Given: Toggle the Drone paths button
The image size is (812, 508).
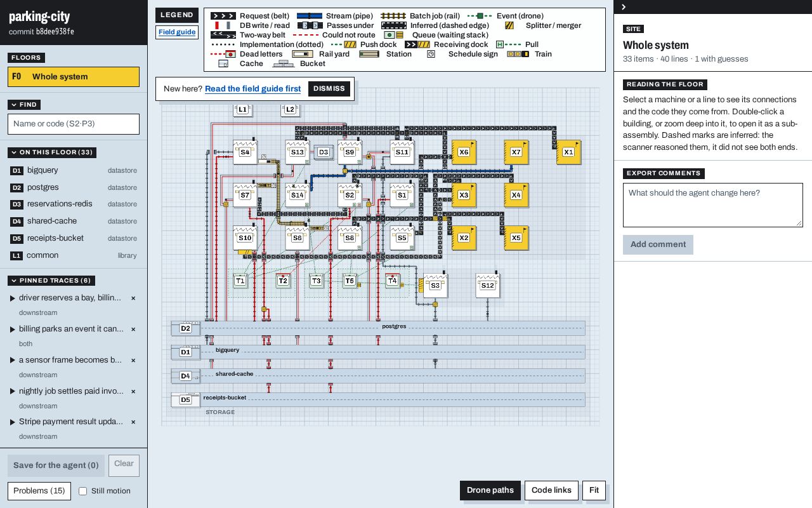Looking at the screenshot, I should click(x=490, y=490).
